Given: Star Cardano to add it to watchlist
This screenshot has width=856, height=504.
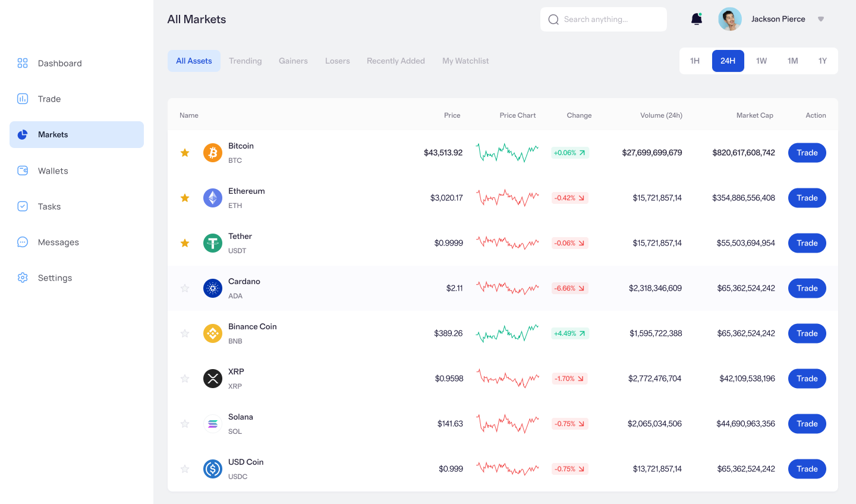Looking at the screenshot, I should point(184,288).
